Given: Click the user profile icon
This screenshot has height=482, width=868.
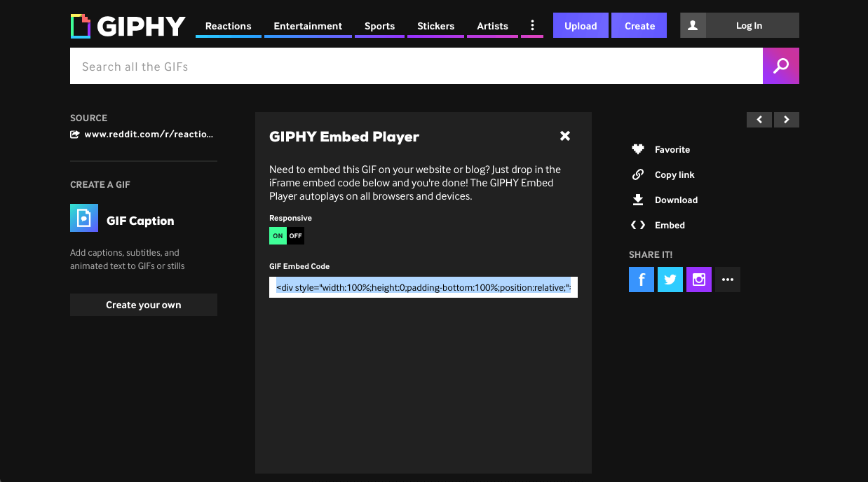Looking at the screenshot, I should [x=693, y=25].
